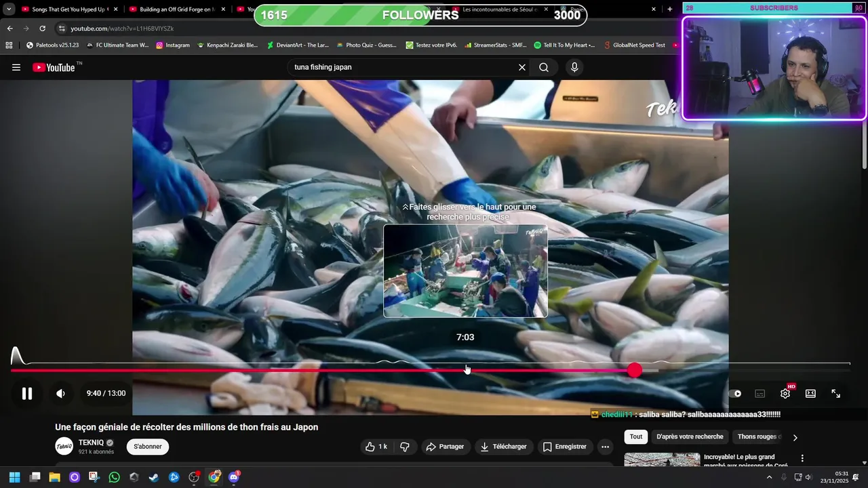Open the 'Tell It To My Heart' bookmark

tap(564, 45)
